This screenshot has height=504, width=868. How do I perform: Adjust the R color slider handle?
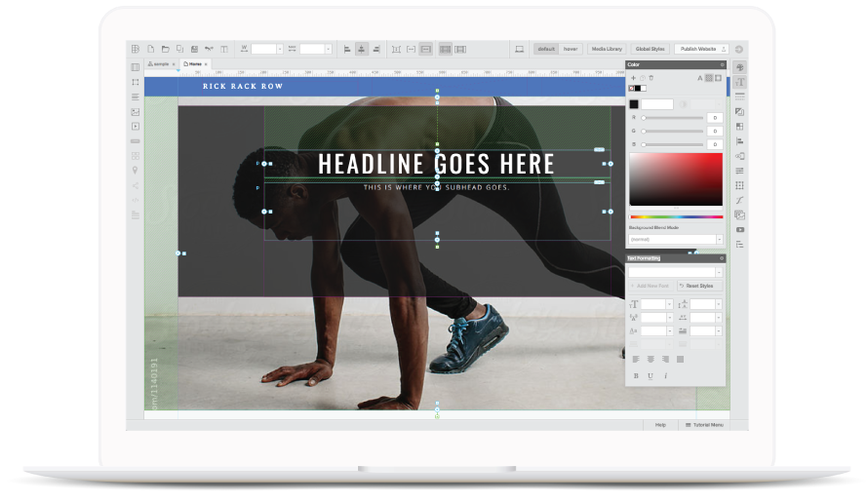coord(644,118)
